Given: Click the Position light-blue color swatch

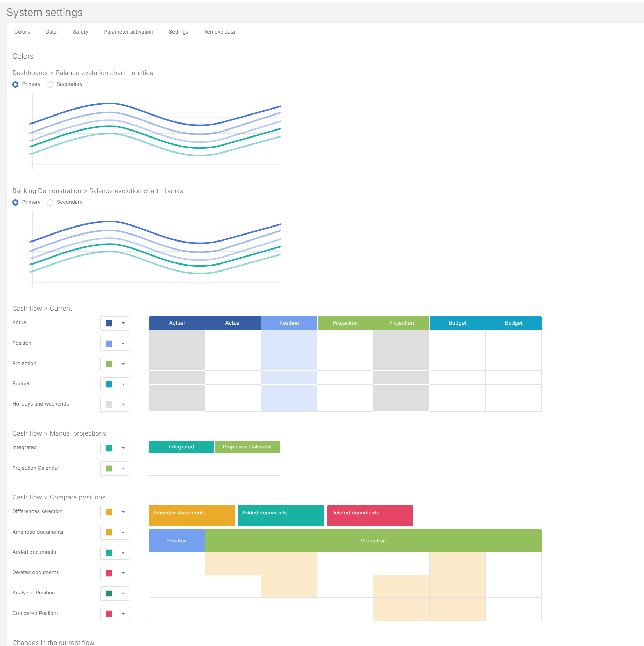Looking at the screenshot, I should pyautogui.click(x=109, y=344).
